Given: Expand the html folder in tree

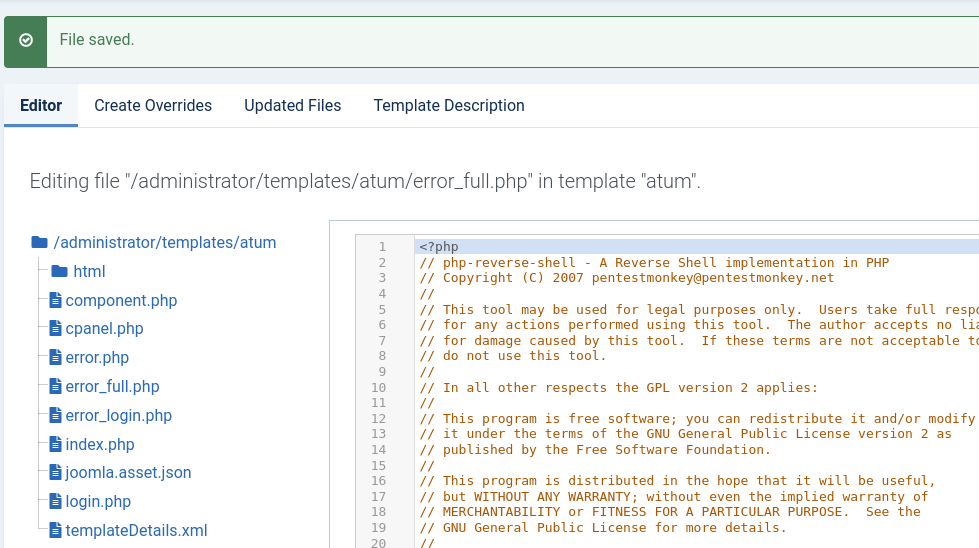Looking at the screenshot, I should coord(89,272).
